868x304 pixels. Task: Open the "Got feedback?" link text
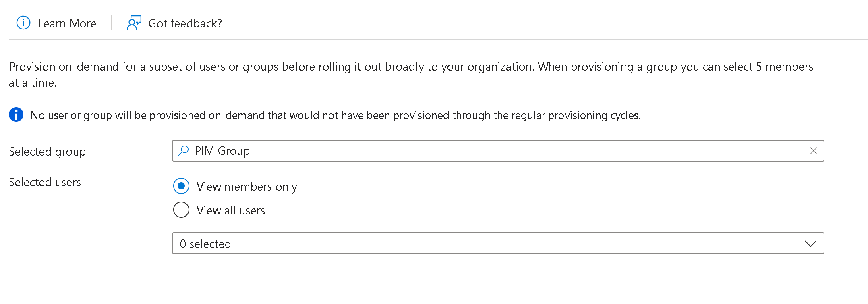(185, 23)
